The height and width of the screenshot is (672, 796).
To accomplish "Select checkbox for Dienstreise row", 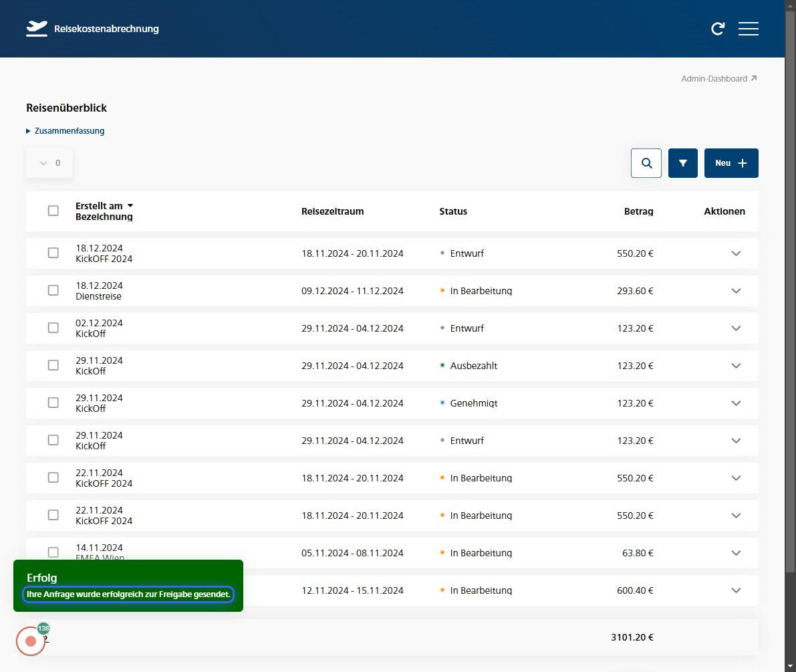I will coord(53,290).
